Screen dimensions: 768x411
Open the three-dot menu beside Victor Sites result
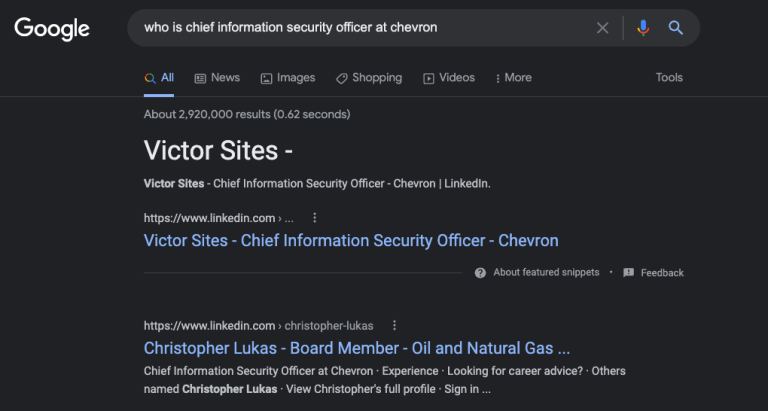tap(315, 218)
